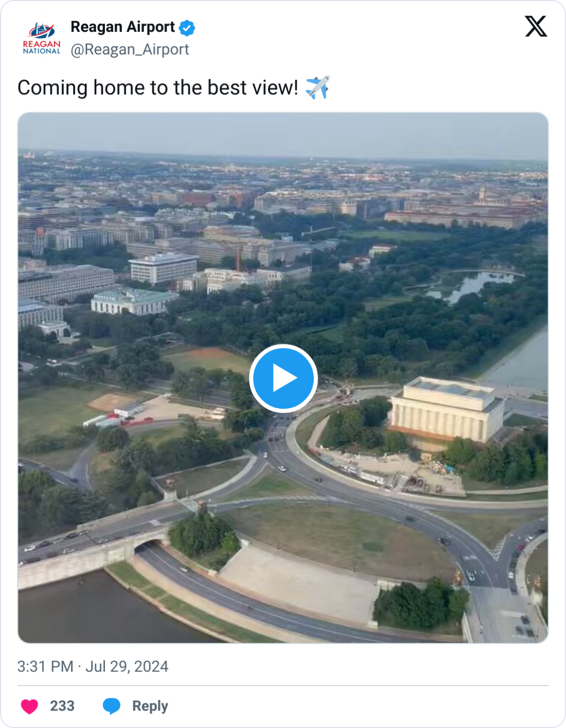Click the Reagan National avatar logo
Viewport: 566px width, 728px height.
coord(42,38)
